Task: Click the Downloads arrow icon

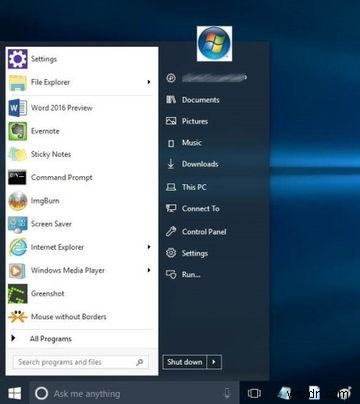Action: click(171, 164)
